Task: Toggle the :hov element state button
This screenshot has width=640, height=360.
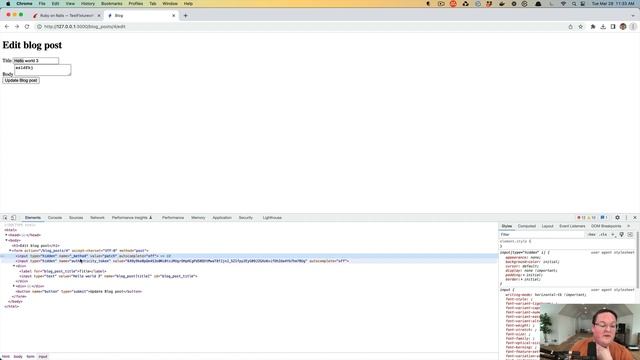Action: coord(591,235)
